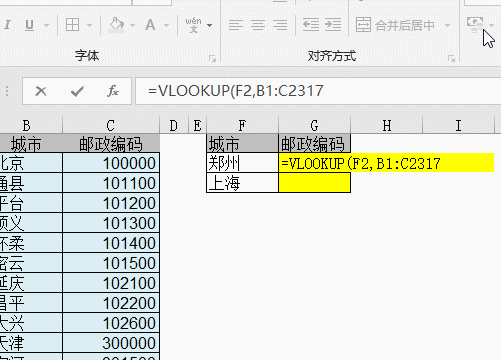Show phonetic guide wén icon
Screen dimensions: 501x360
pos(193,25)
